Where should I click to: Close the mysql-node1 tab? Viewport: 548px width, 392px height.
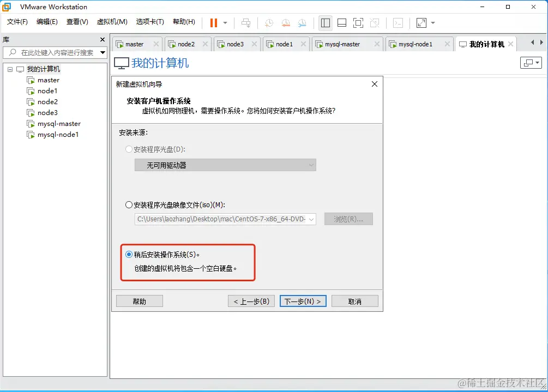(x=447, y=44)
